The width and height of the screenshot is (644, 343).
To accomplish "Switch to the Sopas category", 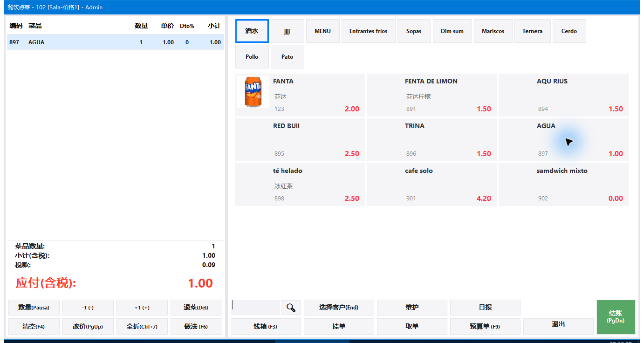I will tap(414, 31).
